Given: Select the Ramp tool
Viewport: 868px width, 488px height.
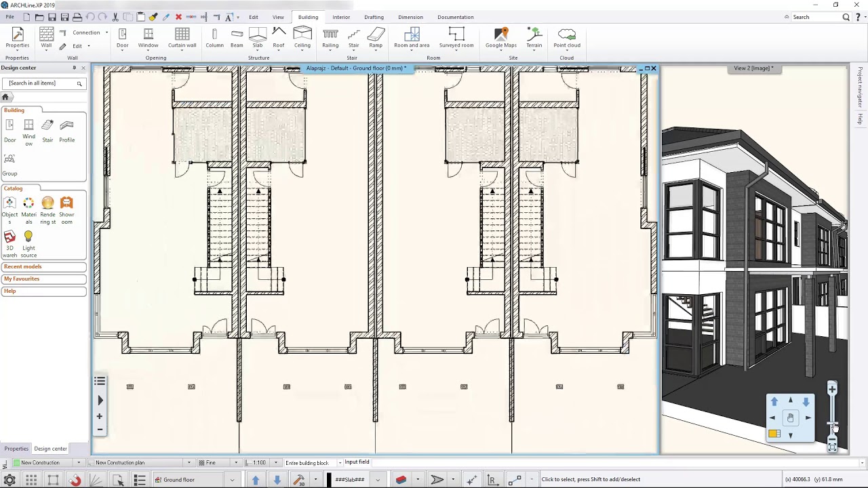Looking at the screenshot, I should click(x=376, y=37).
